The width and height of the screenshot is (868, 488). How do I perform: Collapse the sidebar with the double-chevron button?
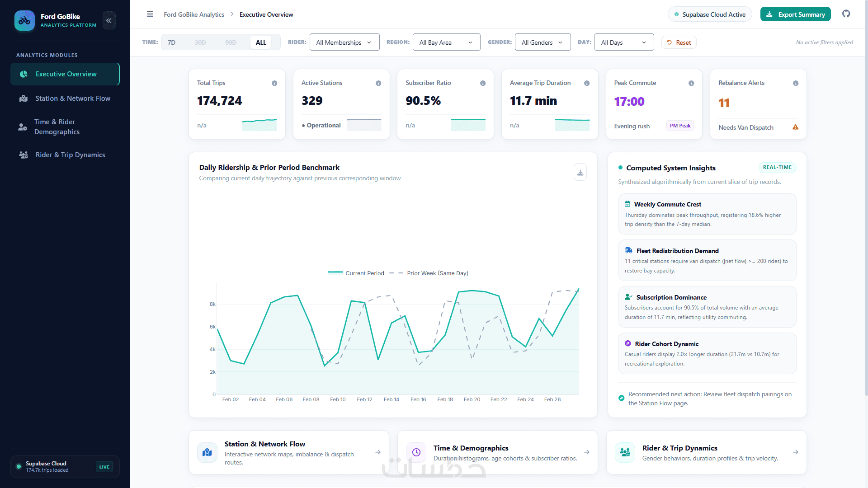click(x=109, y=21)
